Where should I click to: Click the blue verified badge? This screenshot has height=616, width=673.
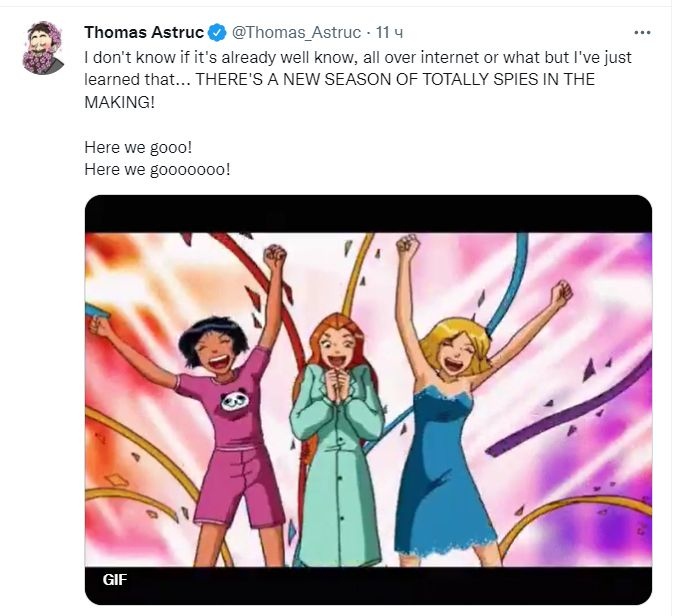(x=217, y=34)
